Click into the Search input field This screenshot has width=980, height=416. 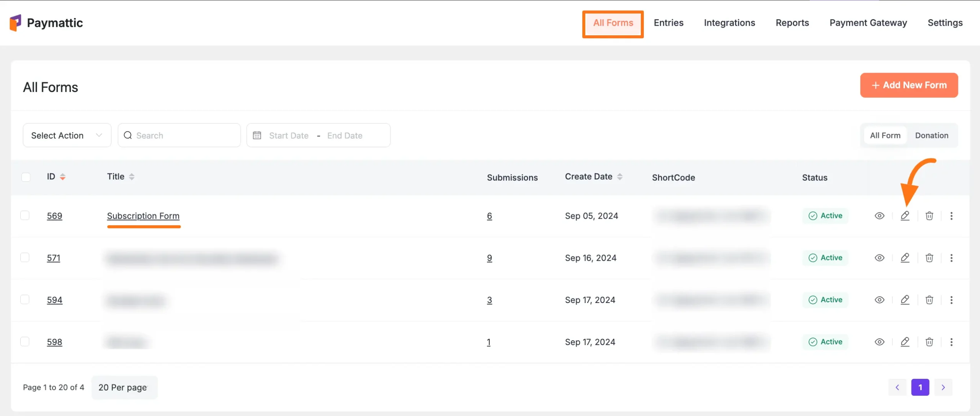[184, 135]
